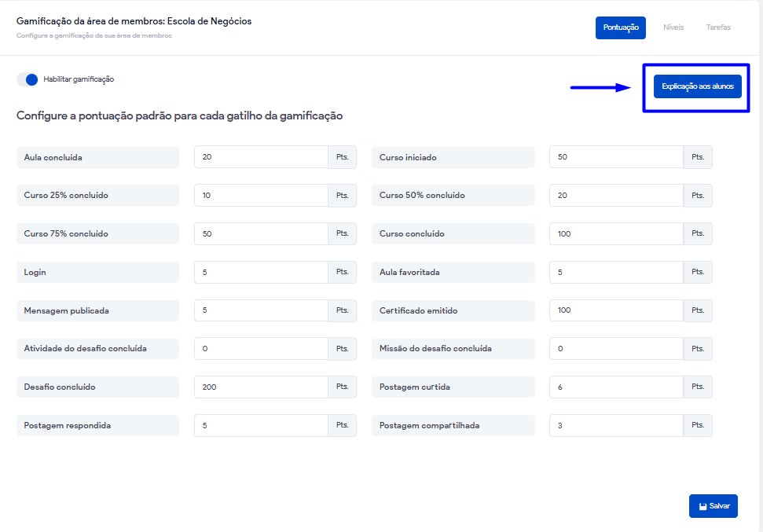
Task: Click the Curso 75% concluído points field
Action: tap(261, 234)
